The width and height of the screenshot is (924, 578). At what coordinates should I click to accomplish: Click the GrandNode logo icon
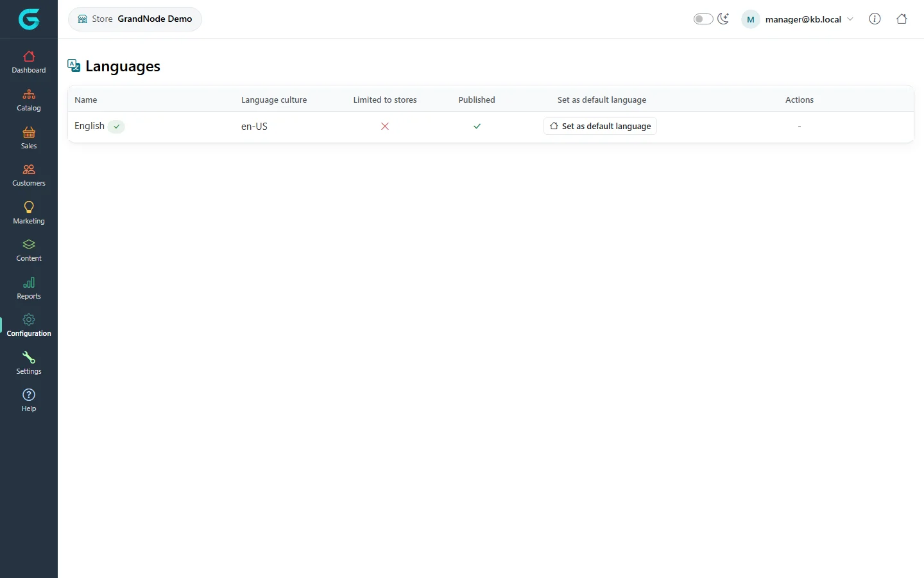coord(29,19)
